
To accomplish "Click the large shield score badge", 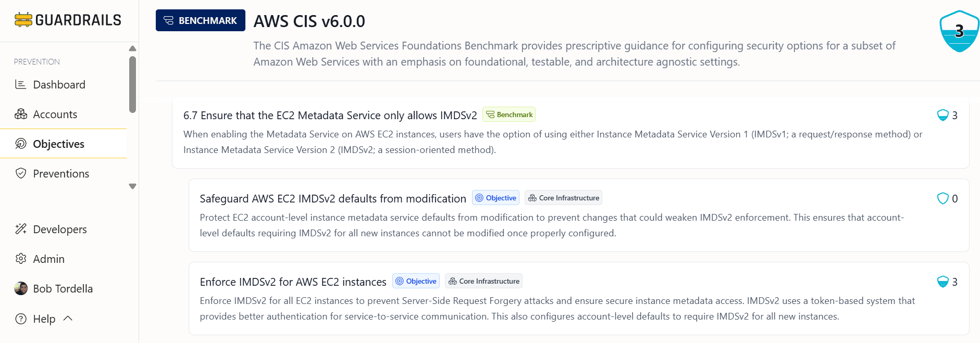I will pyautogui.click(x=959, y=31).
